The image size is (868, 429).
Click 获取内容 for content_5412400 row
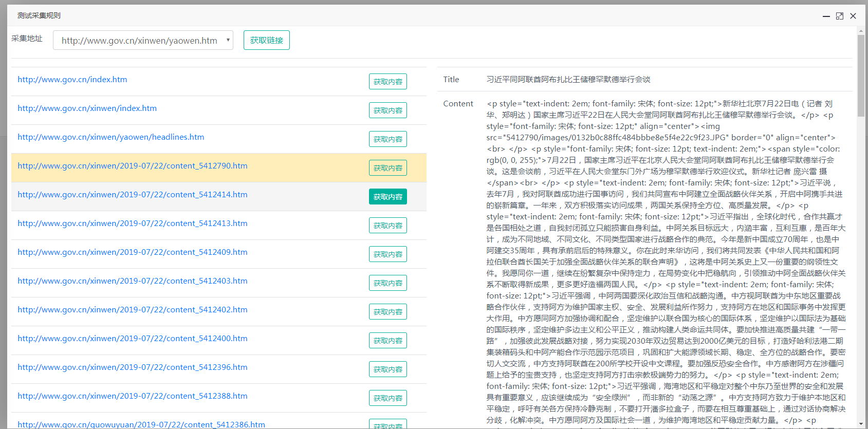[387, 341]
